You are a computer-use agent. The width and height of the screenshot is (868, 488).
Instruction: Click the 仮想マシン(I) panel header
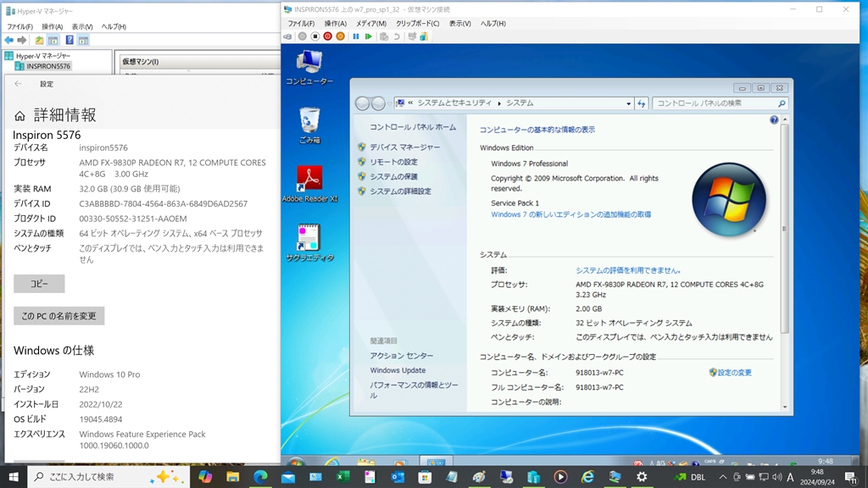tap(200, 61)
